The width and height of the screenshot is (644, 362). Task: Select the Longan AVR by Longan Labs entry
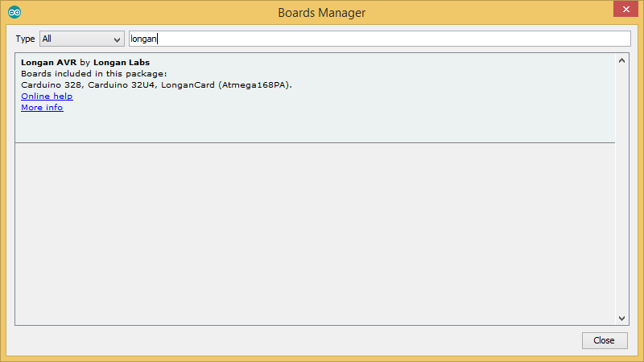pyautogui.click(x=315, y=98)
